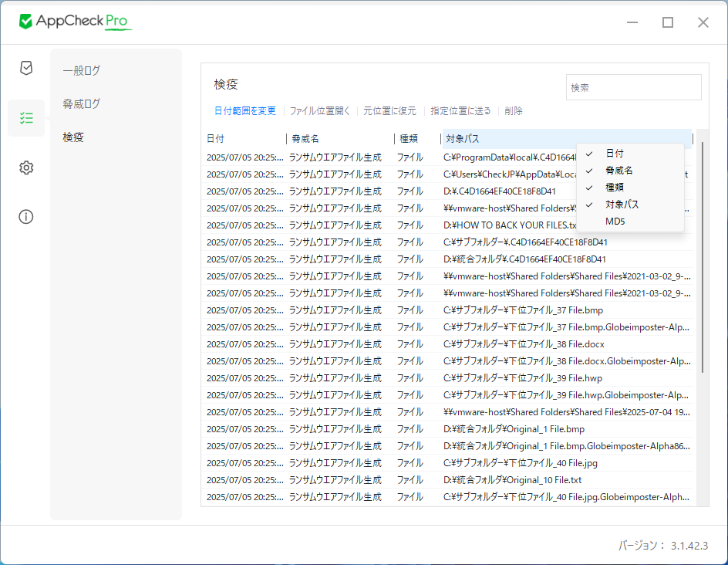Click the 日付範囲を変更 link
Screen dimensions: 728x565
[x=244, y=111]
